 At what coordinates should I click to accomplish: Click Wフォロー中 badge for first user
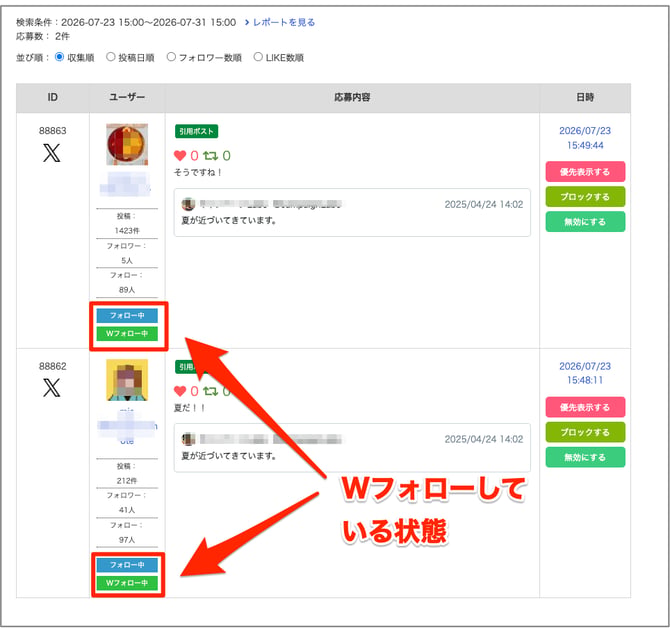point(127,334)
